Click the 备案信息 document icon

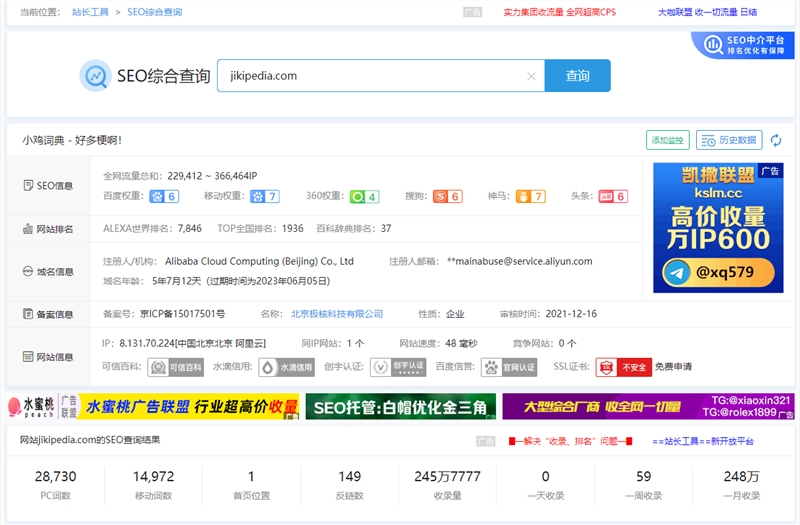[x=28, y=314]
